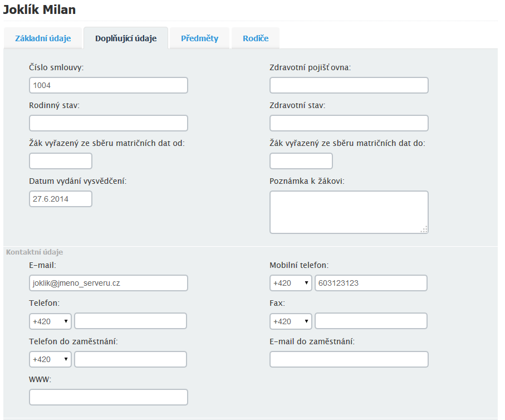Switch to the Základní údaje tab
Screen dimensions: 505x420
(x=43, y=38)
